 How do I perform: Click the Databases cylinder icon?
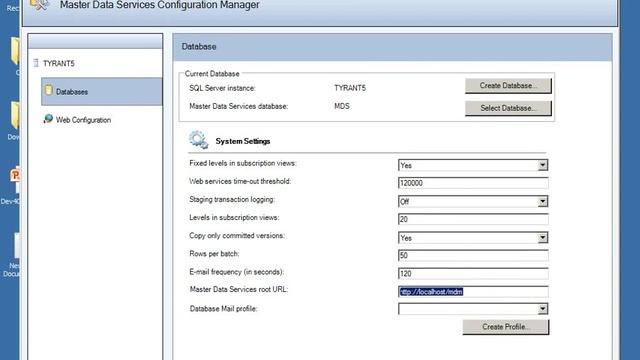coord(49,90)
